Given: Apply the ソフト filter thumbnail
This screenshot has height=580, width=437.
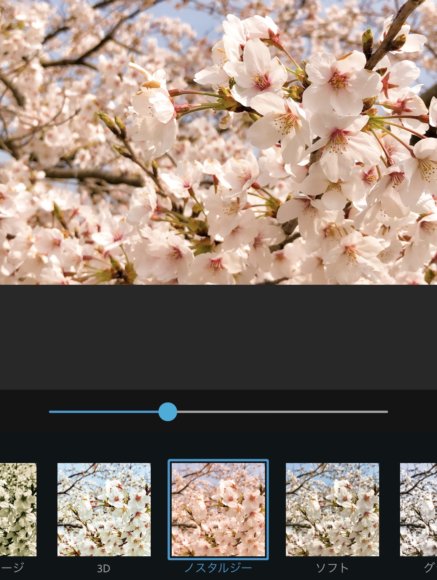Looking at the screenshot, I should click(x=332, y=509).
